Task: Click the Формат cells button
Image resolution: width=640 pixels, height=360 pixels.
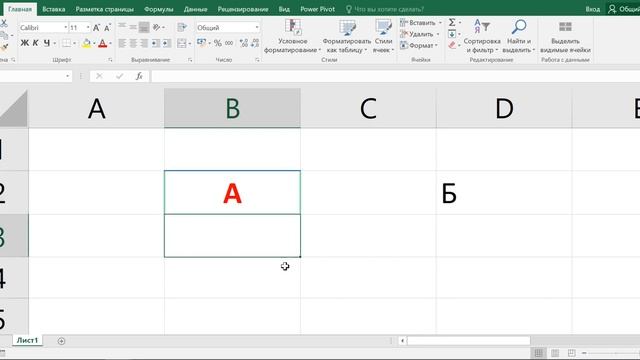Action: 418,45
